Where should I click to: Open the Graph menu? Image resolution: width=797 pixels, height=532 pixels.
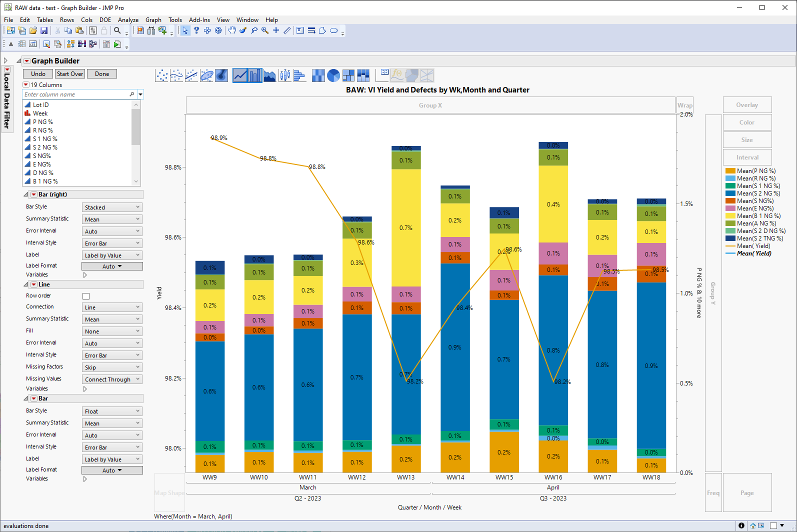click(x=153, y=20)
